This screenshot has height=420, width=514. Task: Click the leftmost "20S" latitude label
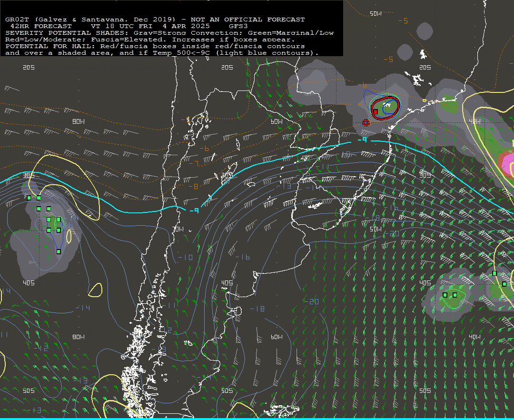[29, 67]
